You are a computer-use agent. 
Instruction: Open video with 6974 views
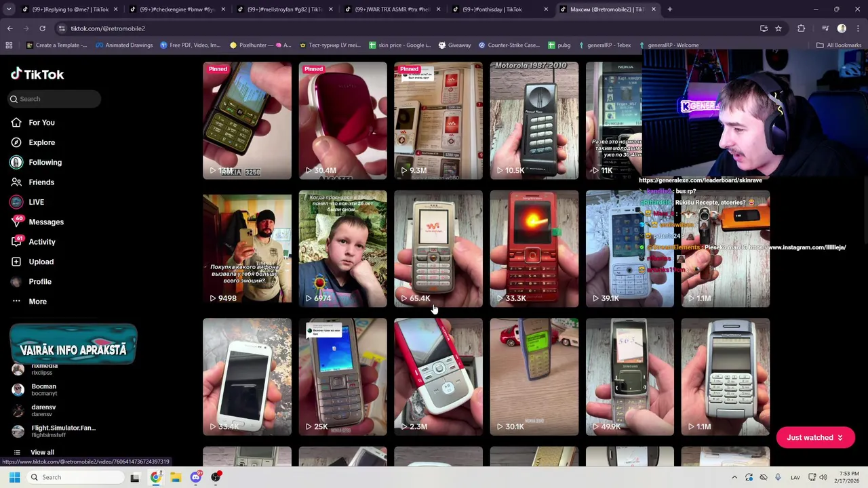(342, 249)
